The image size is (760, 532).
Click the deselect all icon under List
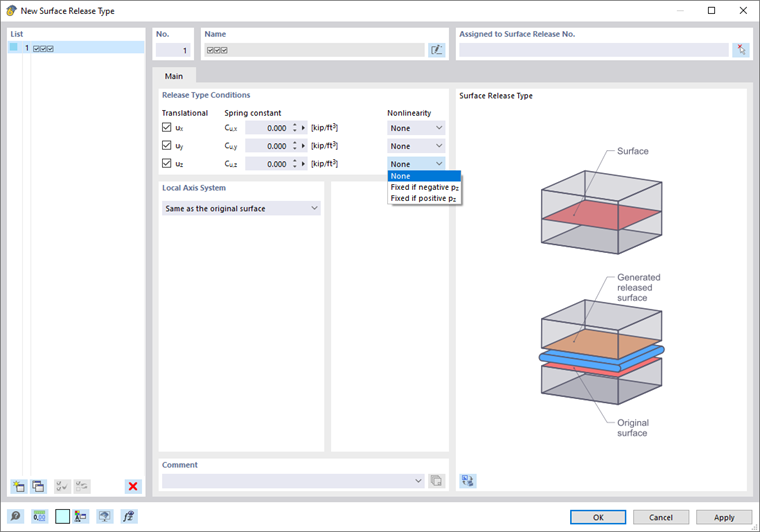(82, 486)
